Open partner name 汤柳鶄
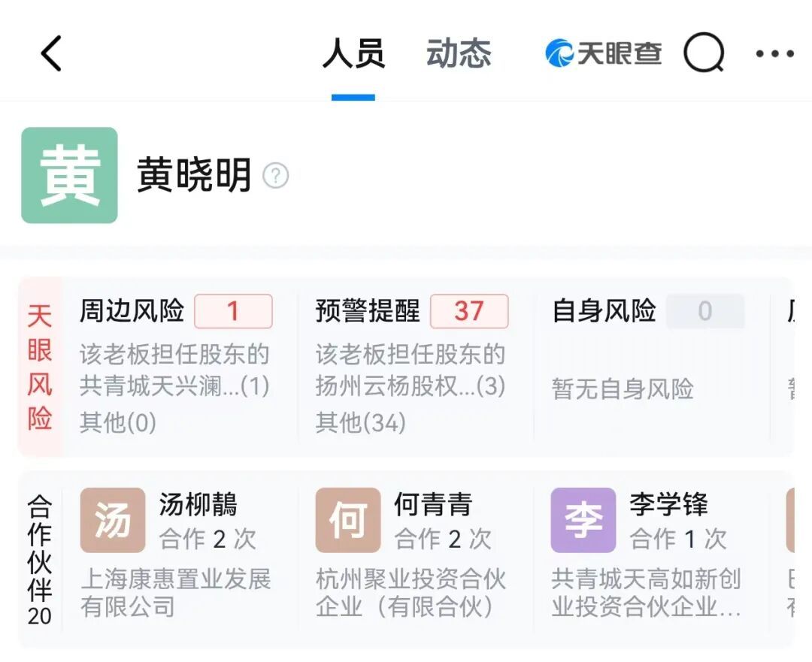The image size is (812, 662). click(198, 505)
